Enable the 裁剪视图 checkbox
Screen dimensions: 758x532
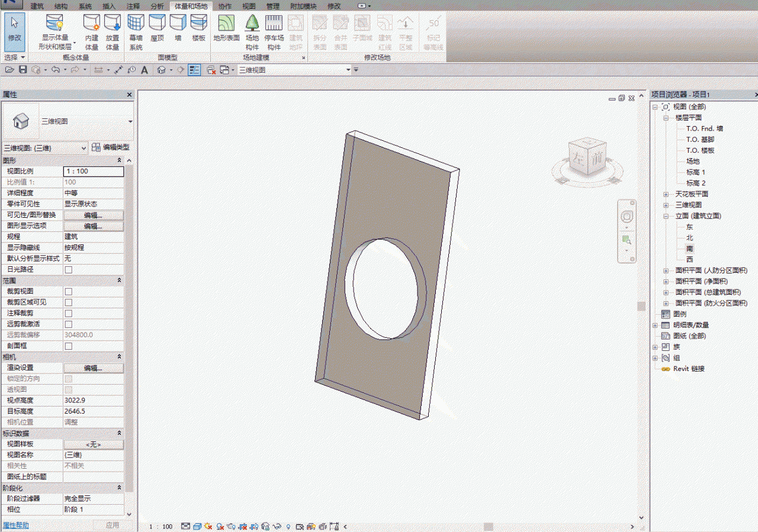click(x=68, y=291)
